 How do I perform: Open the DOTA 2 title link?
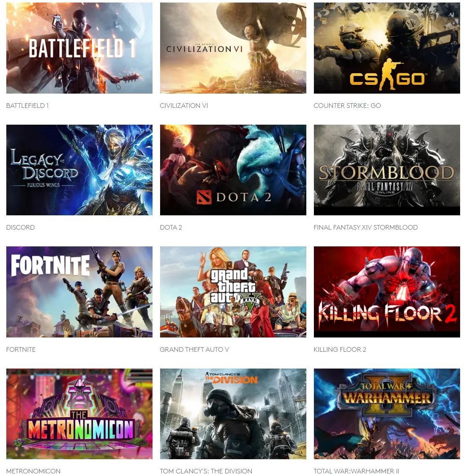[171, 228]
